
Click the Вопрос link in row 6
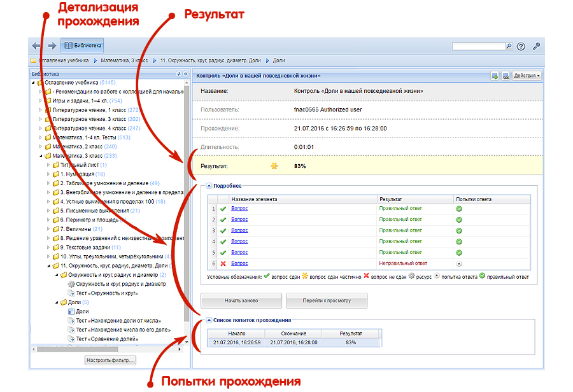239,263
